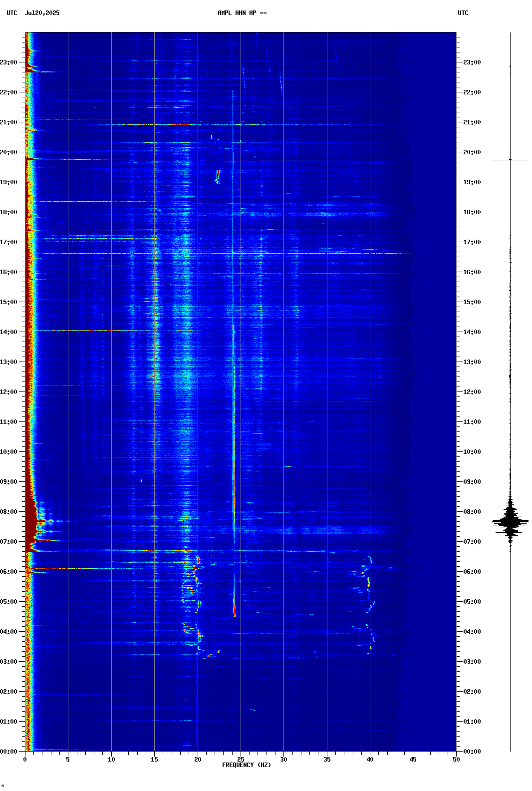
Task: Click the large seismogram burst near 07:40
Action: click(x=510, y=521)
